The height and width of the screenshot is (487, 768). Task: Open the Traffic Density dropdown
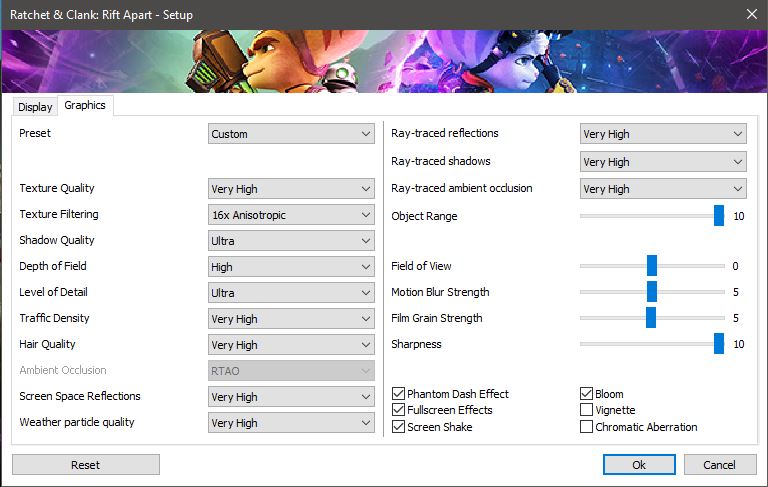[x=291, y=318]
